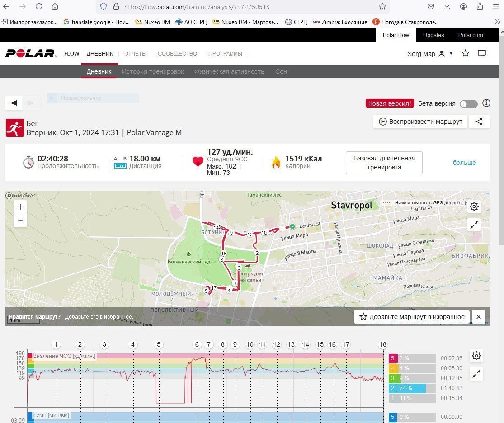Open Firefox account icon

click(x=463, y=6)
